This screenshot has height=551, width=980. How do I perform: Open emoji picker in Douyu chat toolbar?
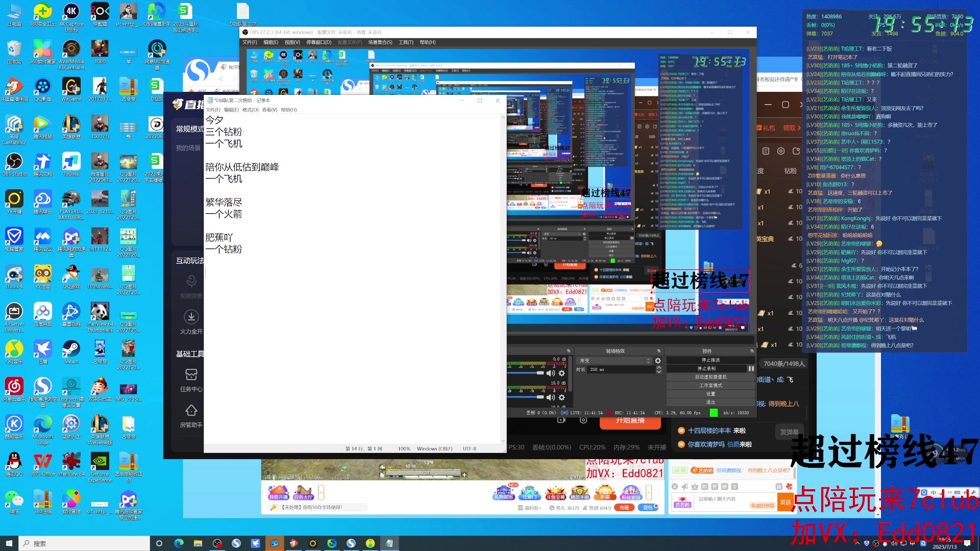(675, 487)
